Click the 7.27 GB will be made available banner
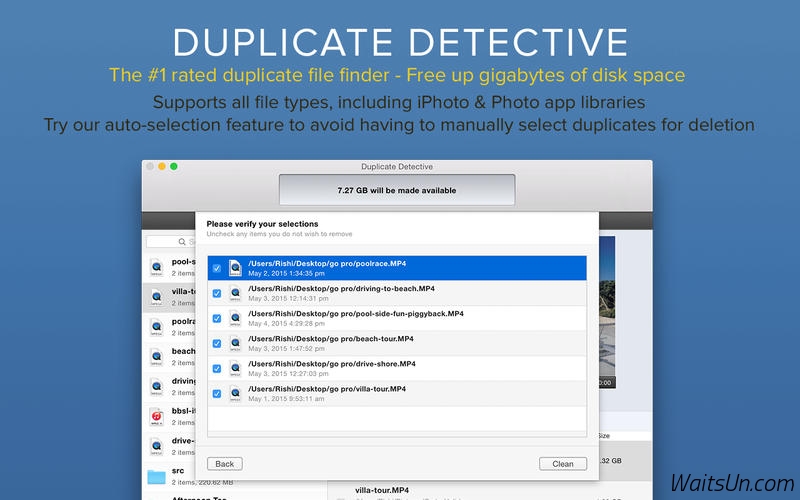Viewport: 800px width, 500px height. 397,190
